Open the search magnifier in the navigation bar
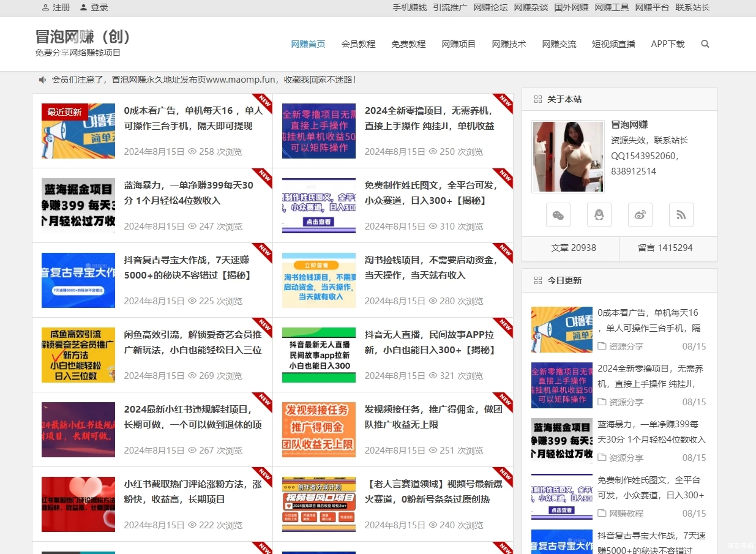756x554 pixels. pyautogui.click(x=705, y=43)
